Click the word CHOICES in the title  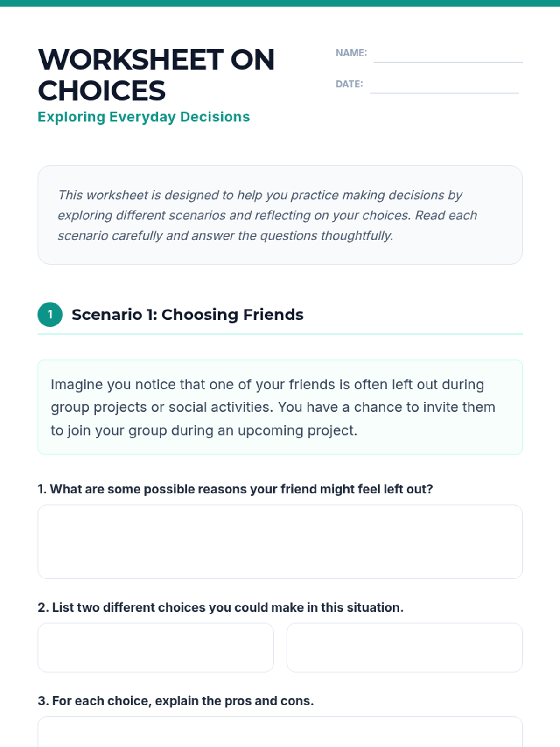pyautogui.click(x=102, y=91)
